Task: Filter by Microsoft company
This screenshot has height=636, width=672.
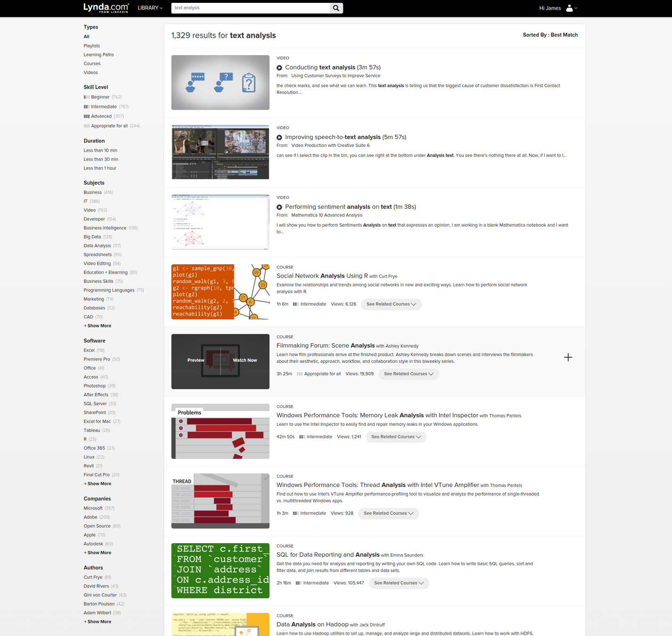Action: click(x=93, y=508)
